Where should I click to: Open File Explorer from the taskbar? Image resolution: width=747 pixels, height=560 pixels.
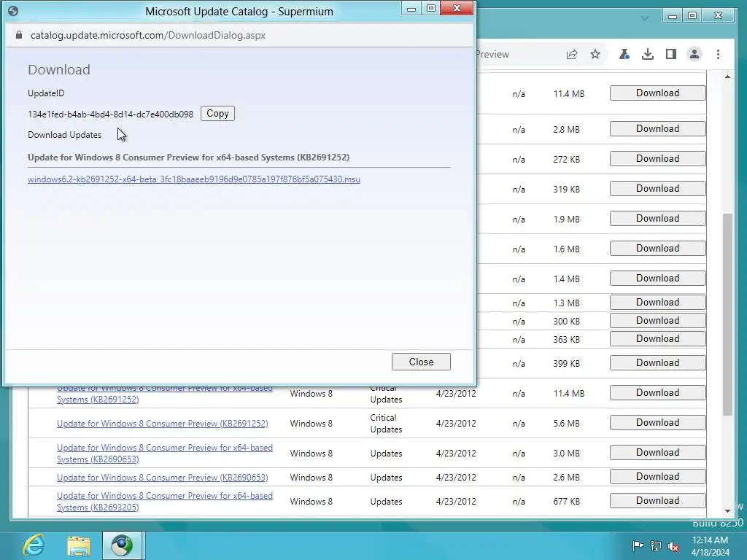pos(79,545)
